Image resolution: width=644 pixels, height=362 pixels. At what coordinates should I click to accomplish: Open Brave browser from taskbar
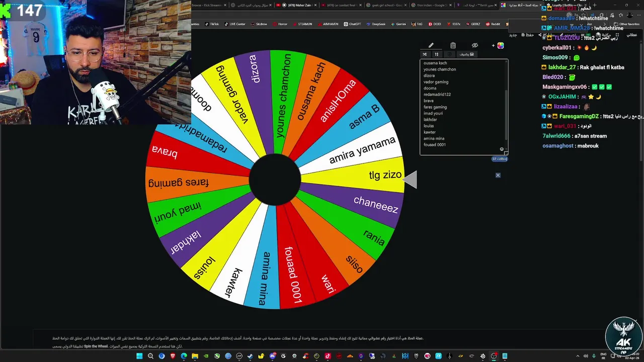[x=173, y=356]
